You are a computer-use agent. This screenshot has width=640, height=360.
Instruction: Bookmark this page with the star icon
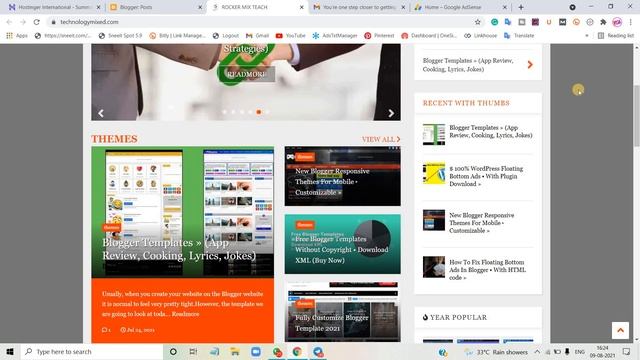[478, 22]
